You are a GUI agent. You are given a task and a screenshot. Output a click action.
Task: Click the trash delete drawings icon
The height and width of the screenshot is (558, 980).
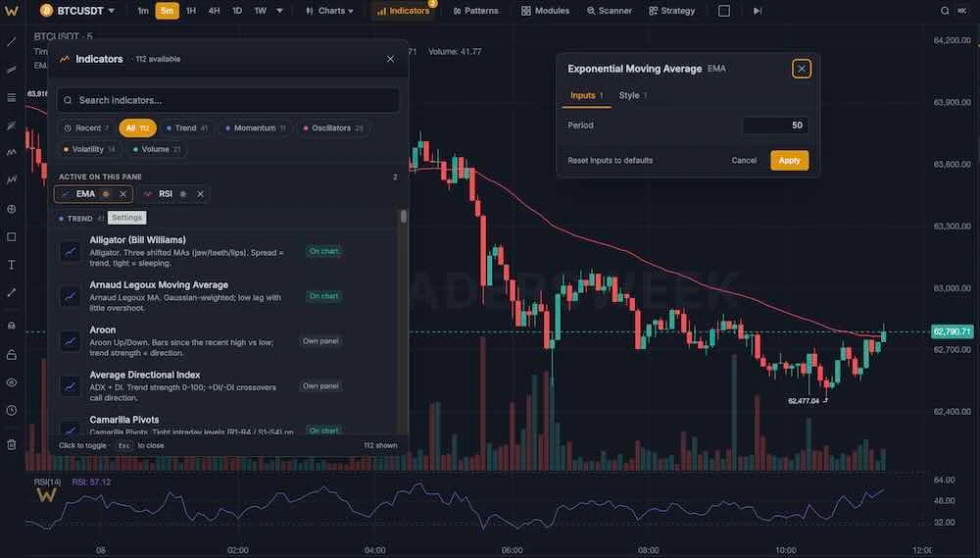[11, 445]
